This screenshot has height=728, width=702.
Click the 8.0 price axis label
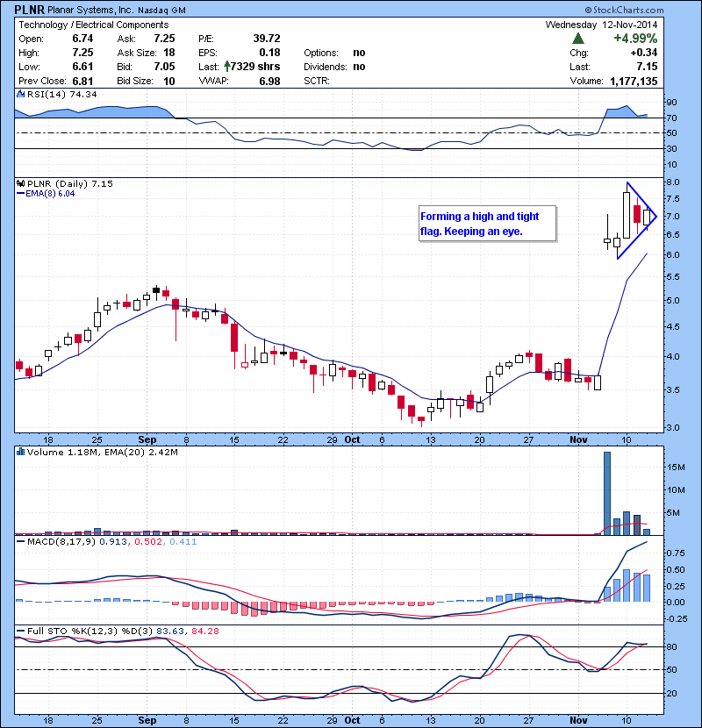(x=673, y=182)
